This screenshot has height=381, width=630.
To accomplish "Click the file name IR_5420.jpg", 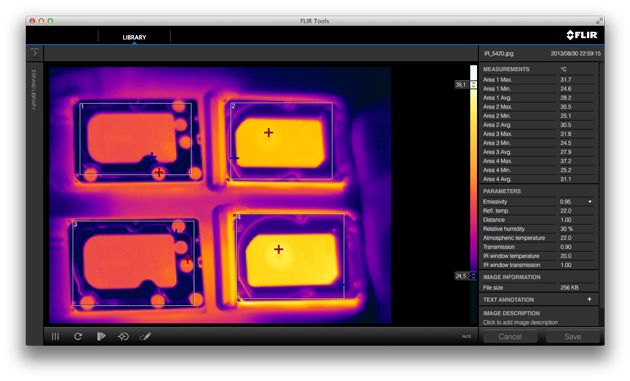I will [498, 53].
